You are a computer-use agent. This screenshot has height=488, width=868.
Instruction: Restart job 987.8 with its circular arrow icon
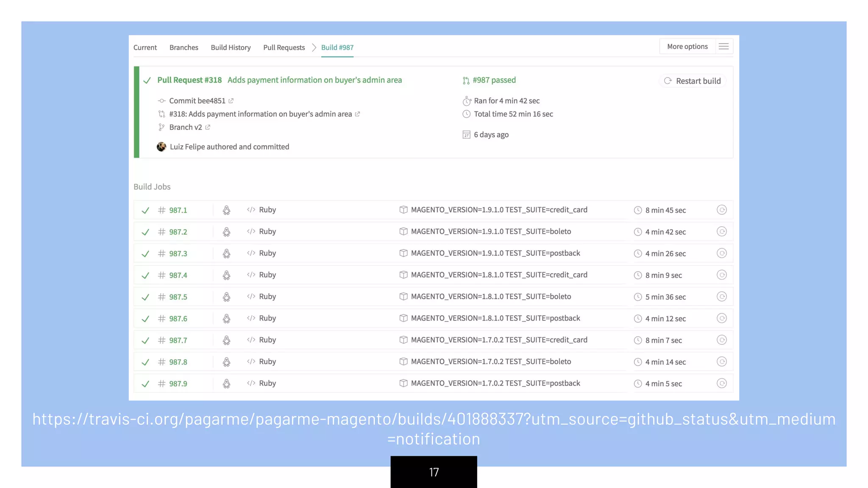(722, 361)
